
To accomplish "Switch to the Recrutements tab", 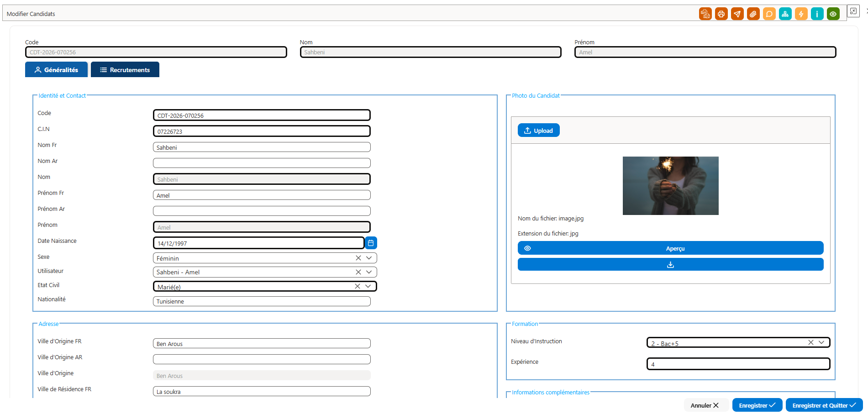I will (x=125, y=69).
